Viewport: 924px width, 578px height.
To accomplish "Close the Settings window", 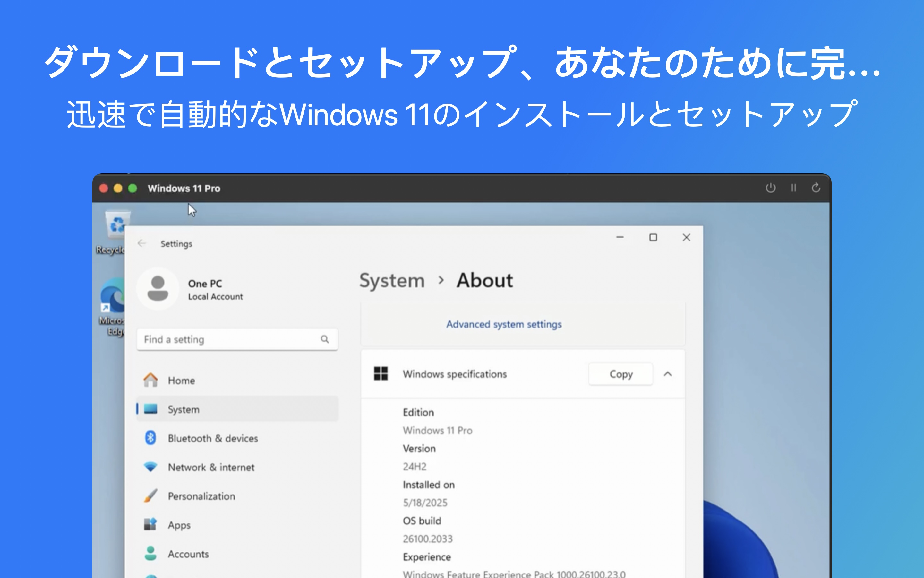I will [686, 237].
